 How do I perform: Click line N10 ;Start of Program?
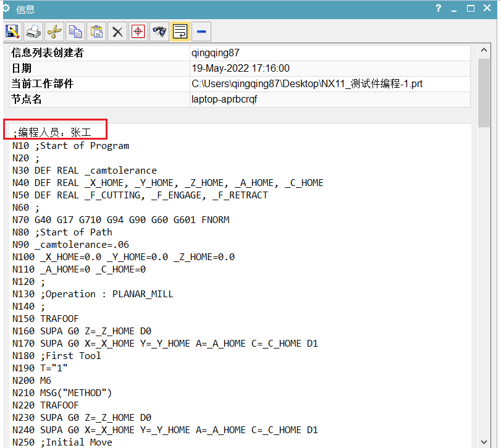click(x=70, y=146)
